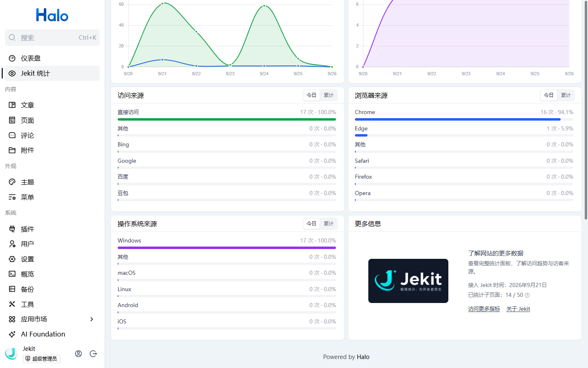Open the 附件 attachments folder icon
This screenshot has width=588, height=368.
[12, 150]
